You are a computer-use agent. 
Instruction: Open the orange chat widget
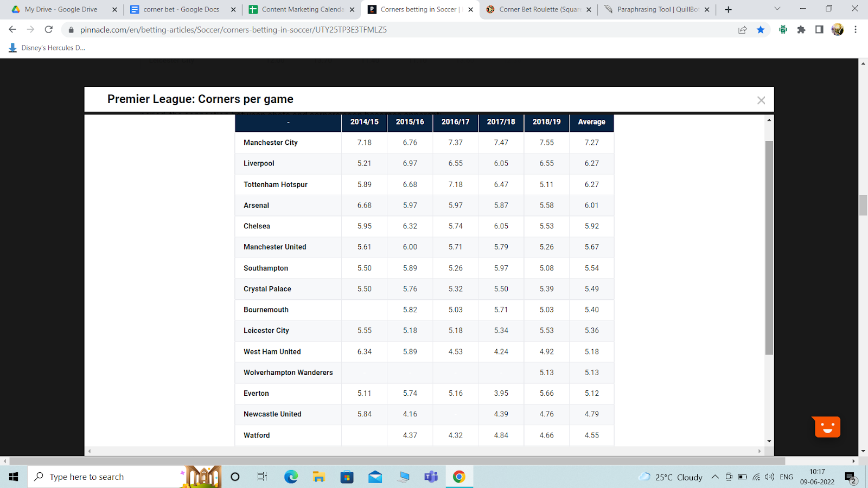(x=826, y=427)
